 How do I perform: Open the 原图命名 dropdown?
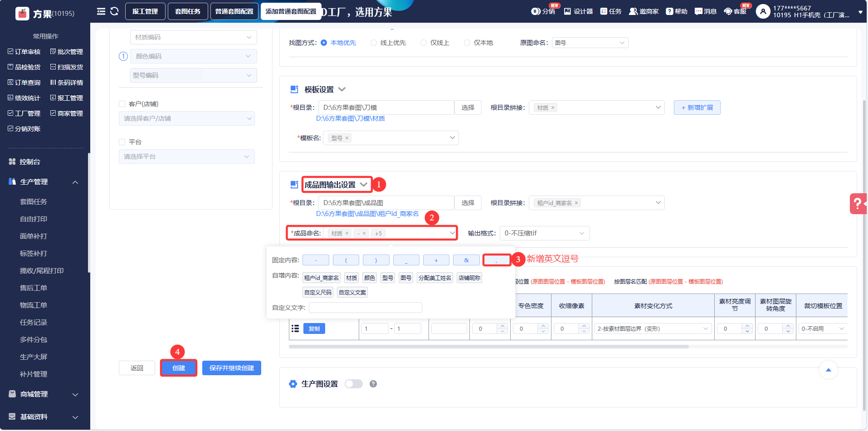click(x=590, y=43)
